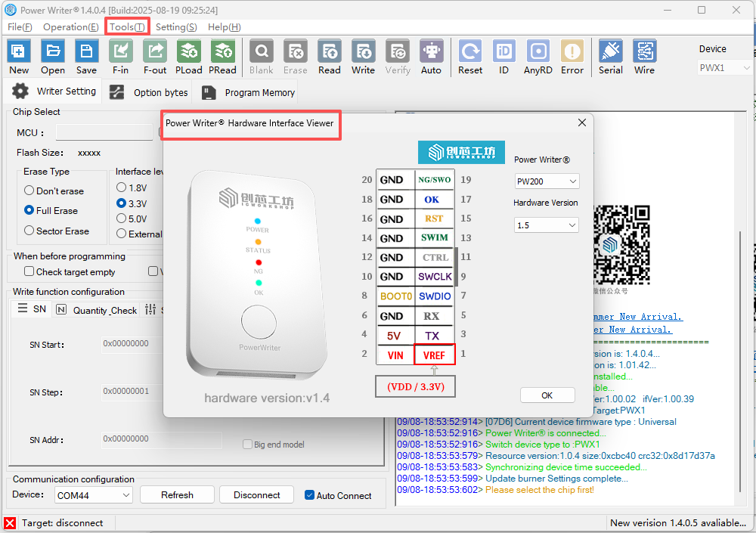
Task: Click the Quantity_Check N icon
Action: [x=61, y=310]
